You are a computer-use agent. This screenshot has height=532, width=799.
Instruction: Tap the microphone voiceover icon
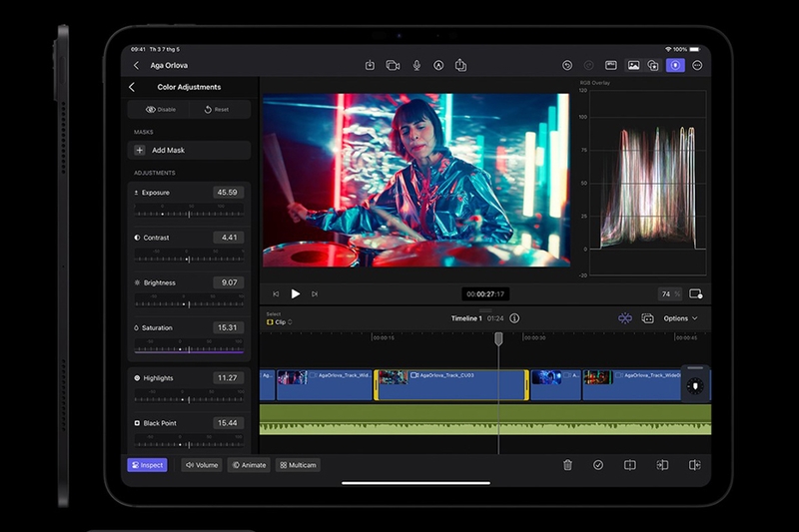pyautogui.click(x=415, y=65)
